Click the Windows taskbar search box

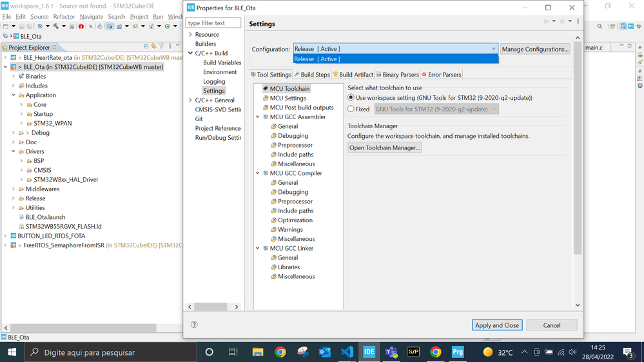tap(111, 352)
